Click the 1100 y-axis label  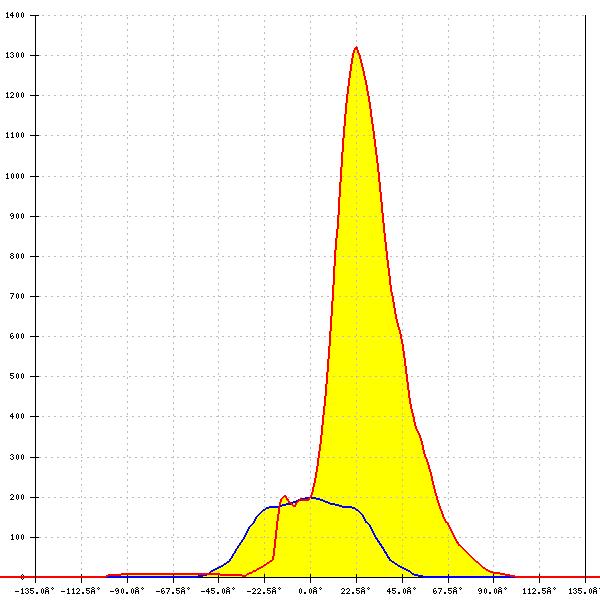[15, 135]
